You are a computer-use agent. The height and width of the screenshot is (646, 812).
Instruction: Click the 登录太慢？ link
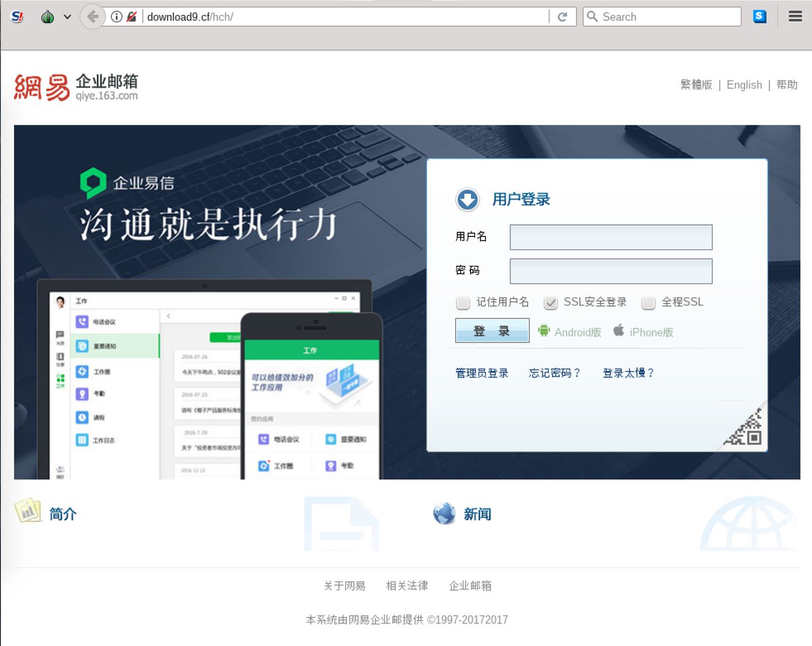coord(629,373)
